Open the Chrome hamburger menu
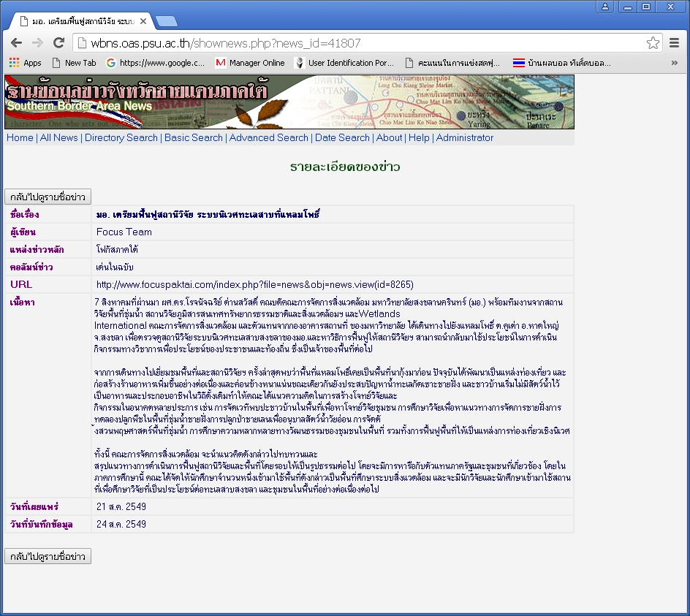The height and width of the screenshot is (616, 690). [x=675, y=43]
